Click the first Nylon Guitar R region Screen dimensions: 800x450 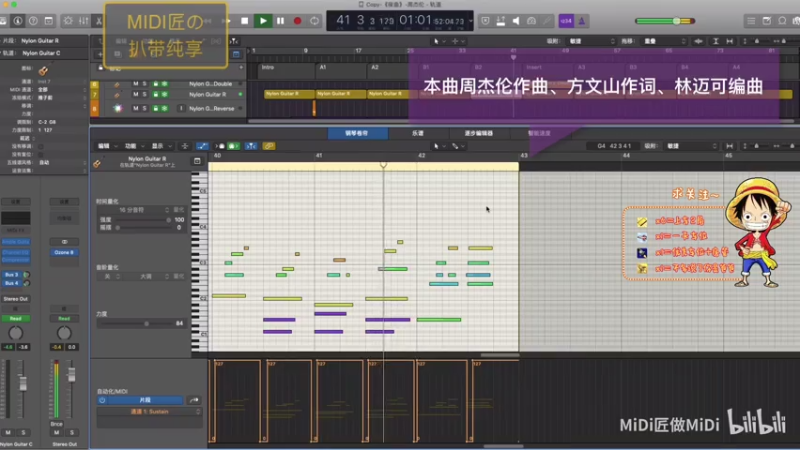click(289, 94)
